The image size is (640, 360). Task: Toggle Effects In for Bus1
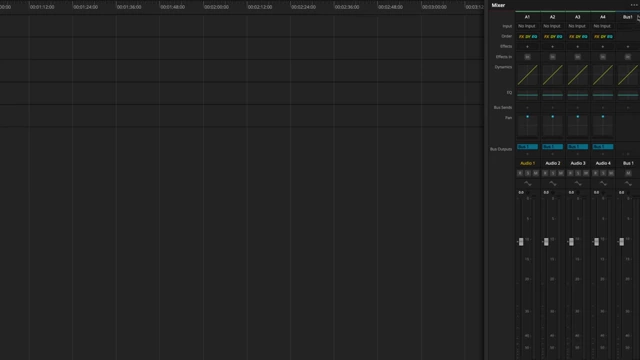click(x=628, y=57)
